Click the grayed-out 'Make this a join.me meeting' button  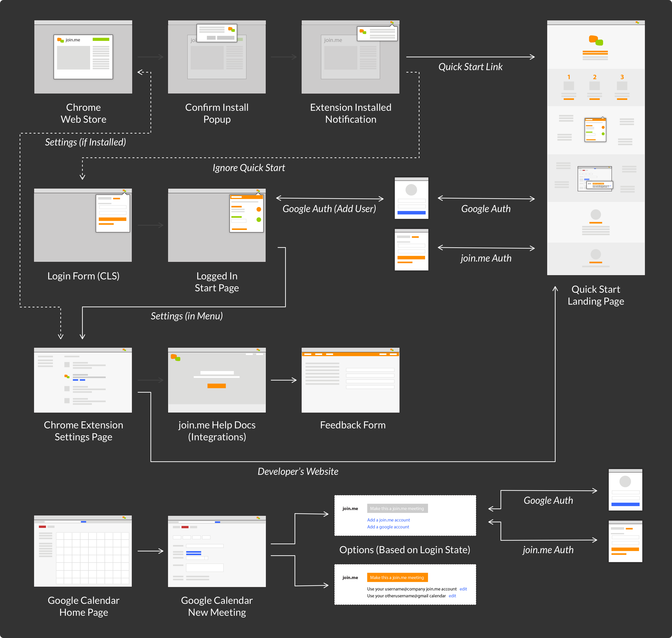[397, 508]
